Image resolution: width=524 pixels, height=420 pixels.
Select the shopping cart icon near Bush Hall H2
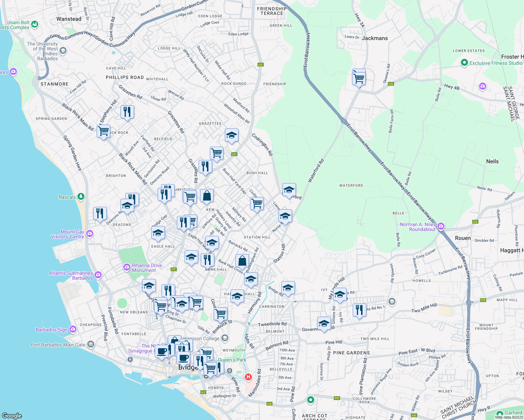tap(217, 153)
